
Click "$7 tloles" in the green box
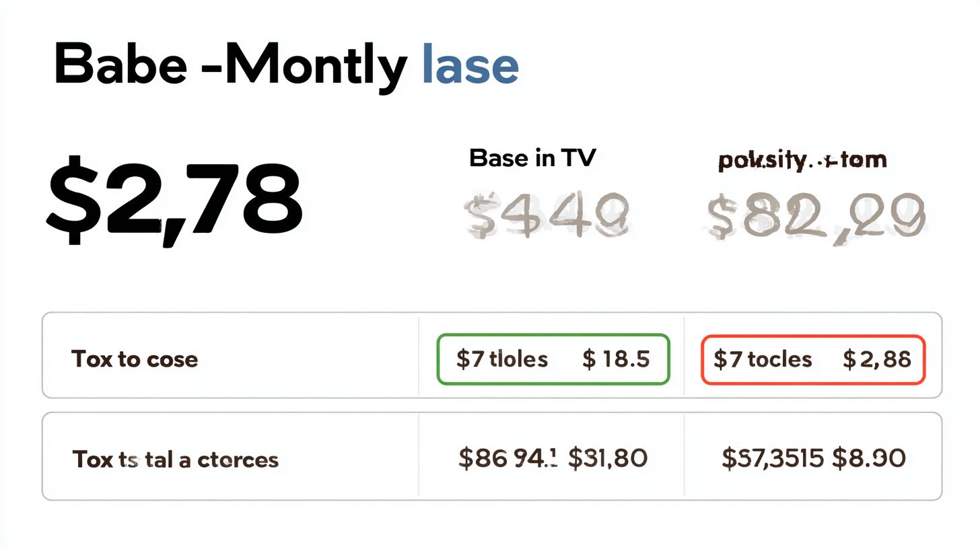(501, 359)
